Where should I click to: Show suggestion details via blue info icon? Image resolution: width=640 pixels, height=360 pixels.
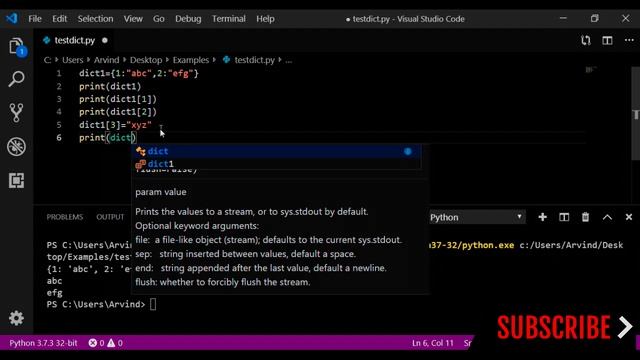[408, 151]
